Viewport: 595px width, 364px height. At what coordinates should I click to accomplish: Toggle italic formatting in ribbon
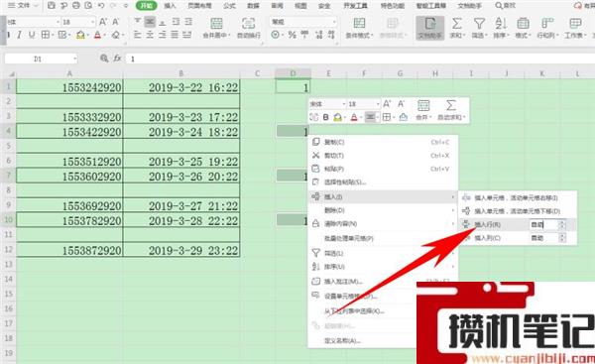click(x=20, y=35)
